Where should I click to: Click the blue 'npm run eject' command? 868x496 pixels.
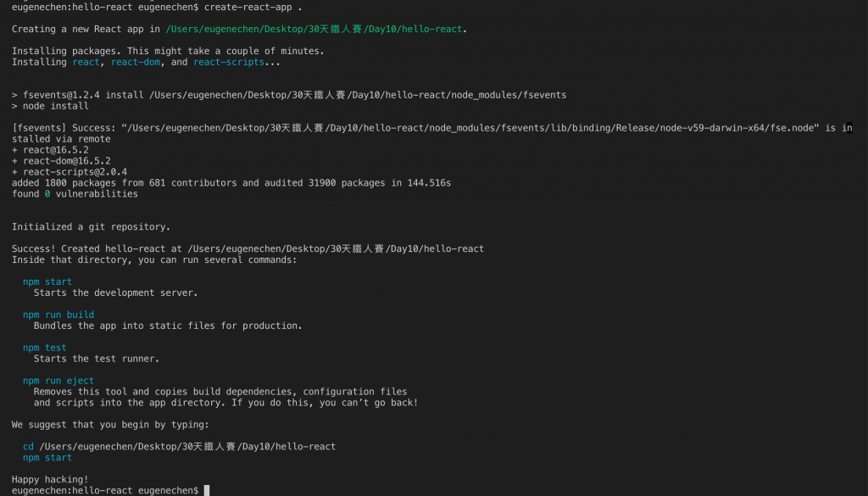click(58, 381)
